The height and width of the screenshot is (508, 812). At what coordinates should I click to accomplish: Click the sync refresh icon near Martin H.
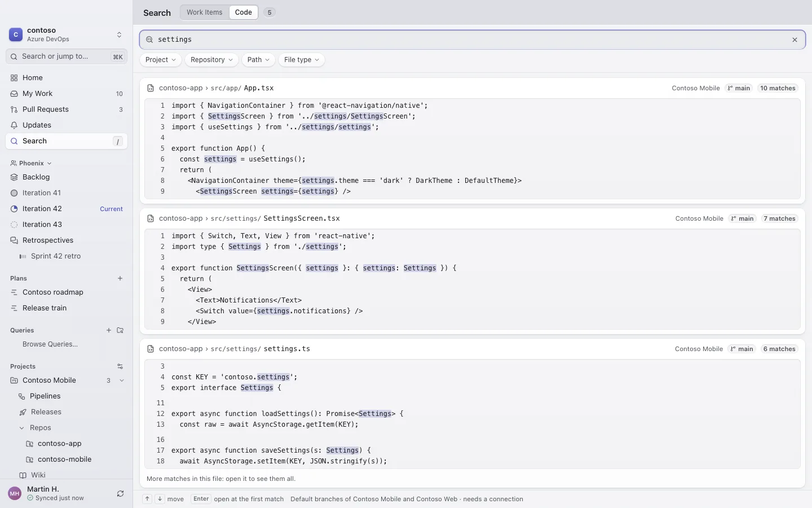120,494
